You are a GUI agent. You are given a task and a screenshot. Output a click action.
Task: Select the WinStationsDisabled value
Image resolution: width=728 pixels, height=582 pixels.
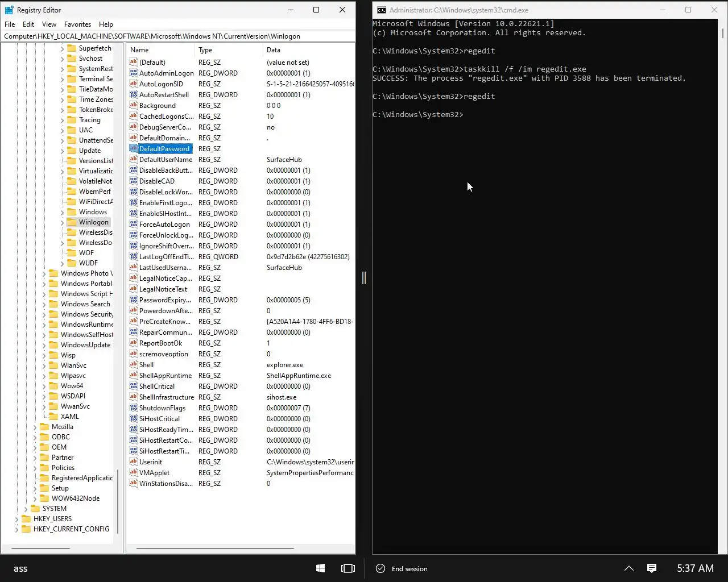166,483
